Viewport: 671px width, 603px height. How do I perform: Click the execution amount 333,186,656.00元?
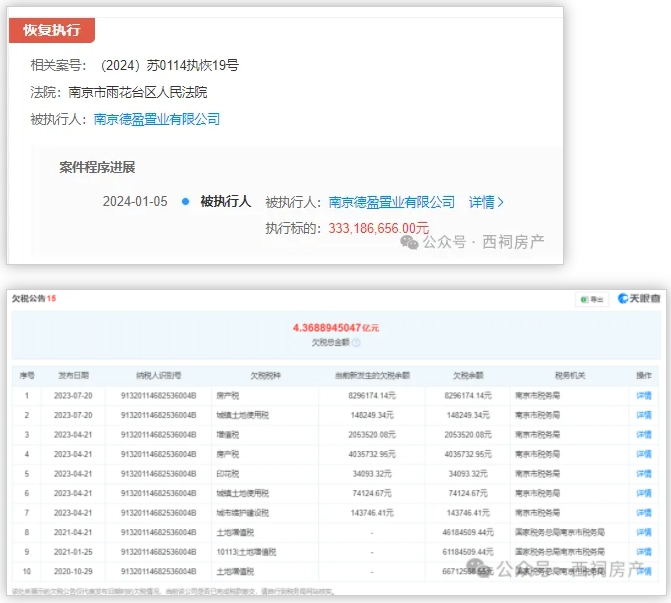pos(378,228)
